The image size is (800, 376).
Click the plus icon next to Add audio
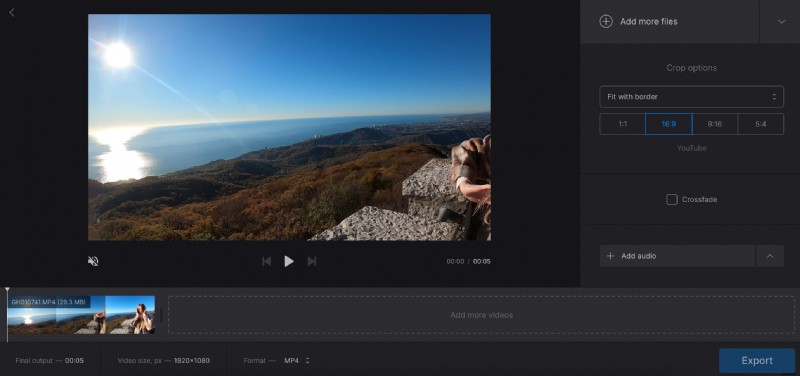tap(610, 256)
